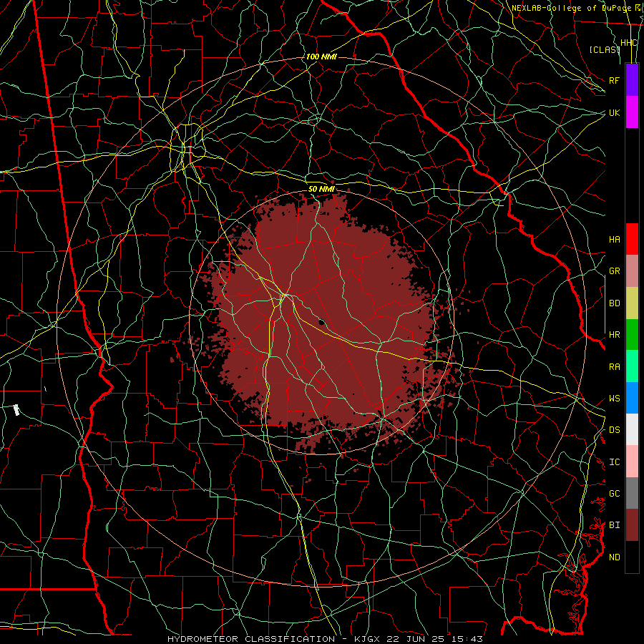Screen dimensions: 644x644
Task: Click the GC legend label
Action: pyautogui.click(x=614, y=493)
